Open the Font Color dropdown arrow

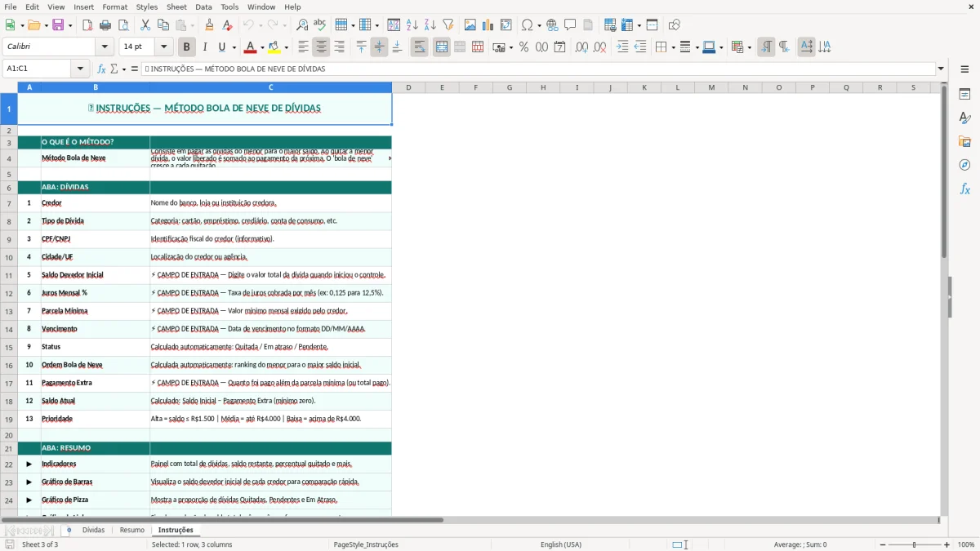pyautogui.click(x=263, y=47)
